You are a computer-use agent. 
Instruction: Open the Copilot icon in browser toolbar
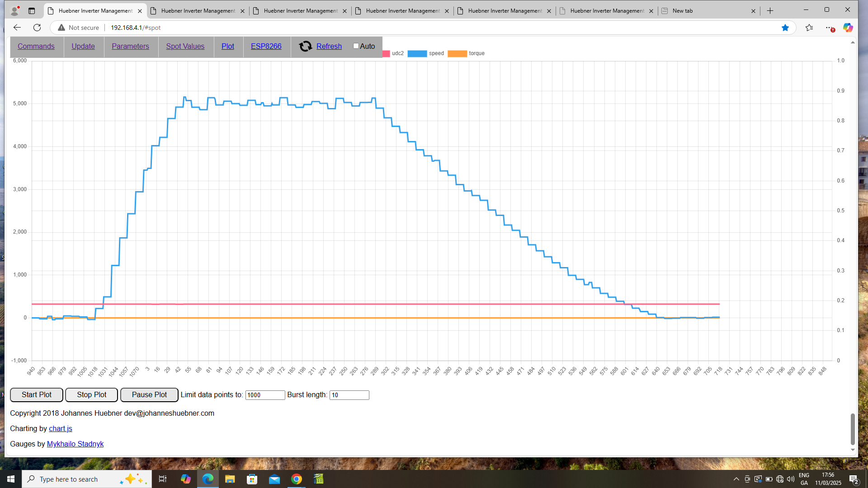click(x=848, y=28)
